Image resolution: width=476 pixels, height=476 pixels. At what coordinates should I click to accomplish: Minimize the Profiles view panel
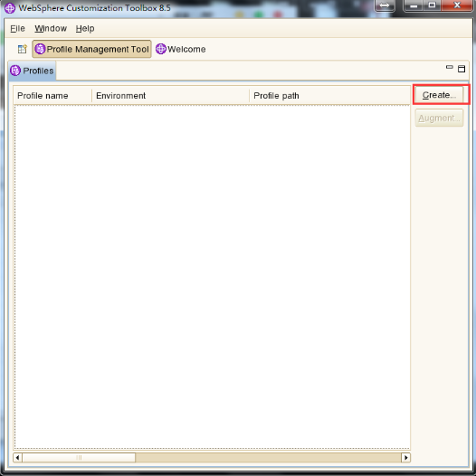(x=449, y=67)
